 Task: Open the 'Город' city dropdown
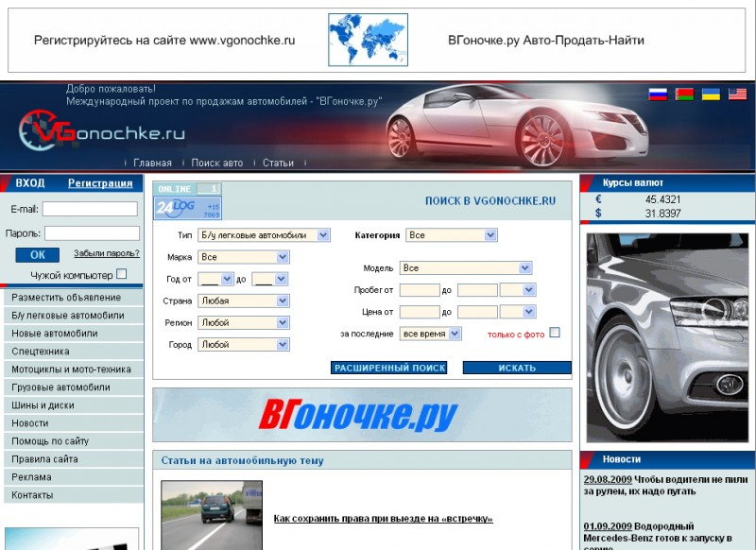click(x=244, y=345)
